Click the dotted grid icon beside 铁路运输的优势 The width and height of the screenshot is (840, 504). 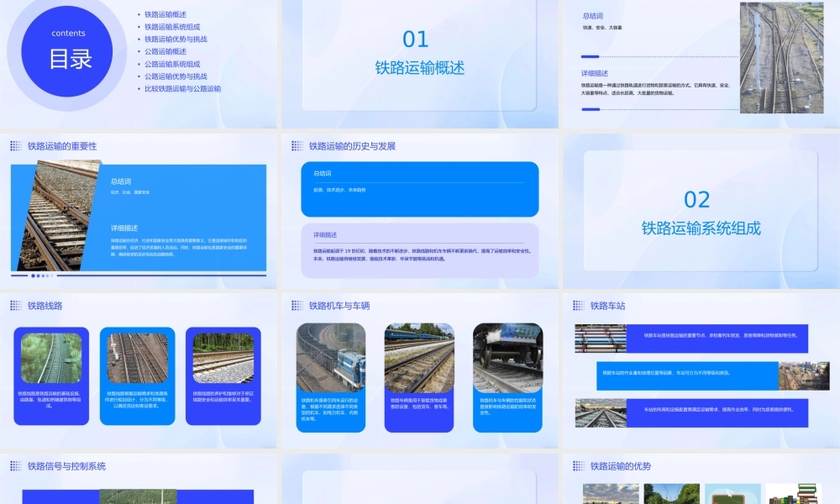point(579,466)
